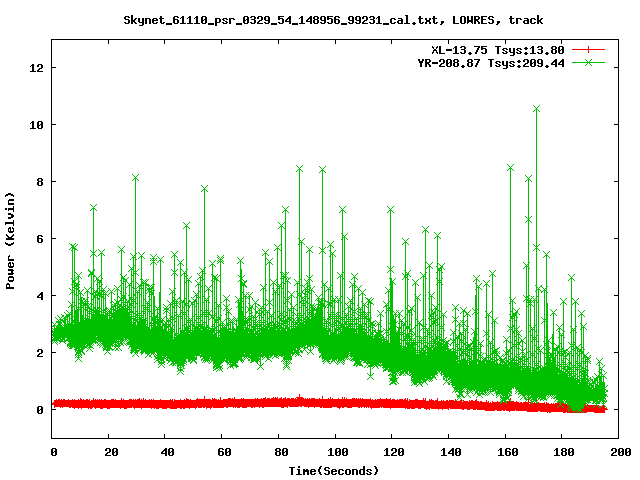Click the y-axis tick label 12
Screen dimensions: 640x480
[37, 68]
